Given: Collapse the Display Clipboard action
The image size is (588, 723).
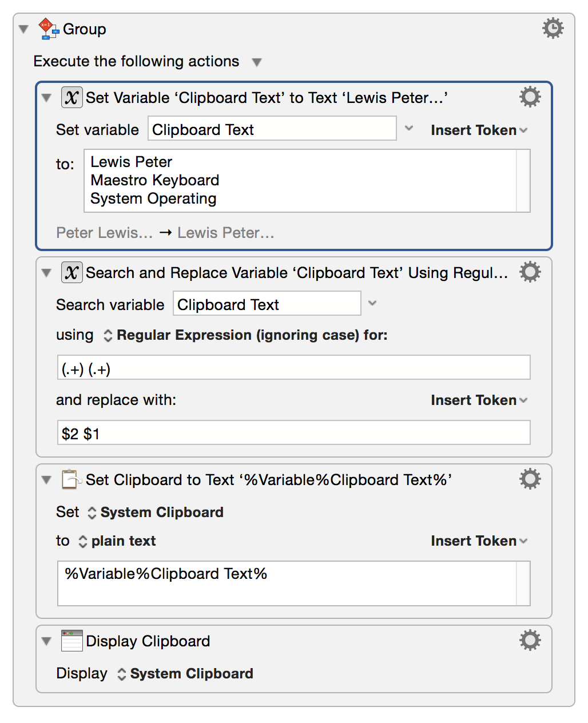Looking at the screenshot, I should (x=46, y=641).
